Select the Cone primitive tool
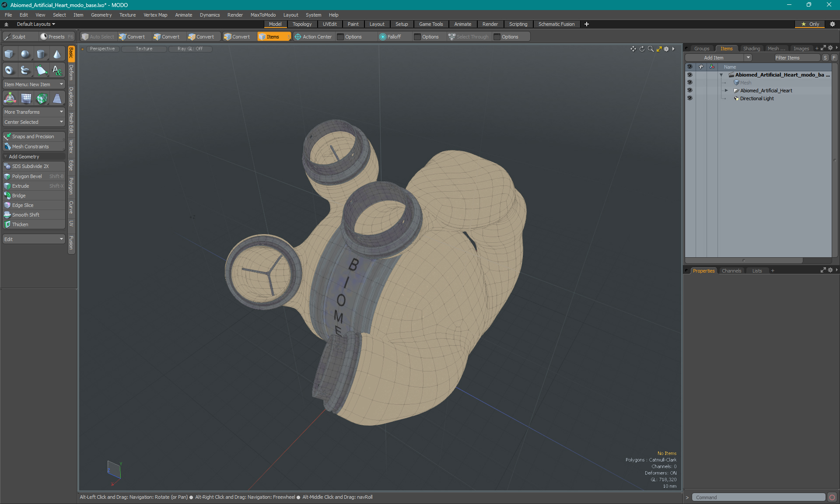Viewport: 840px width, 504px height. coord(57,54)
